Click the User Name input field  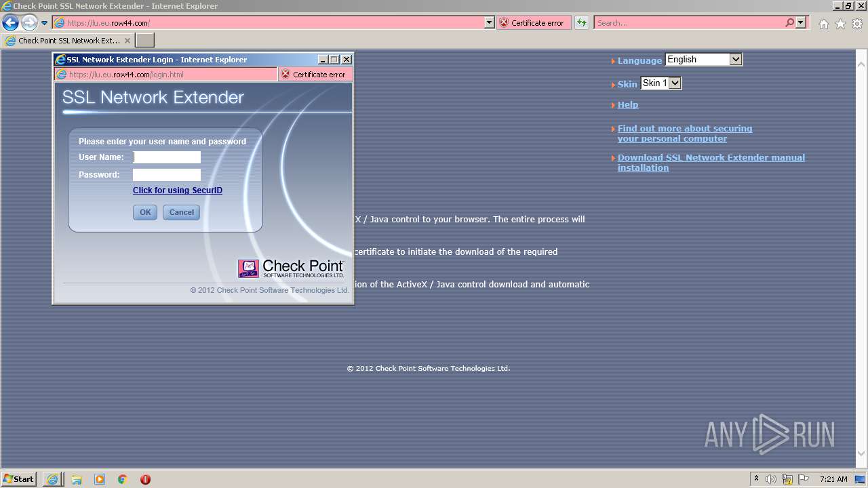click(167, 157)
